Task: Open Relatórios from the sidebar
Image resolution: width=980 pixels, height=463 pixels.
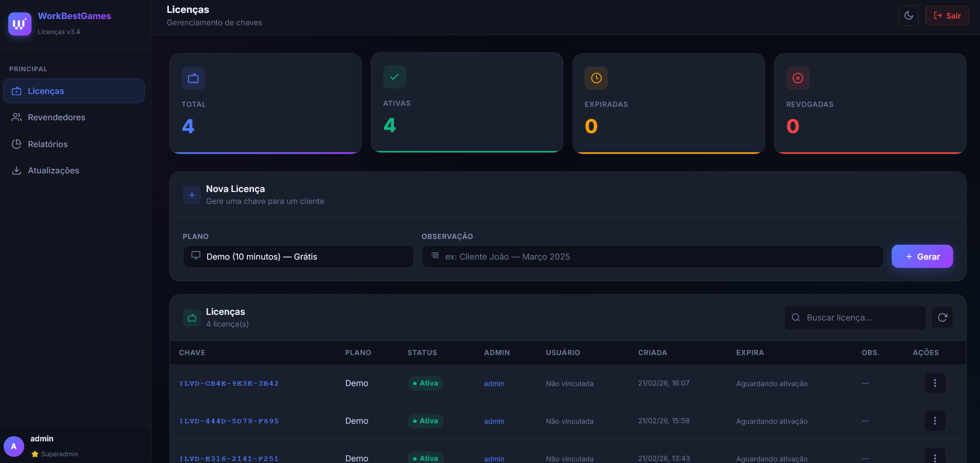Action: tap(48, 144)
